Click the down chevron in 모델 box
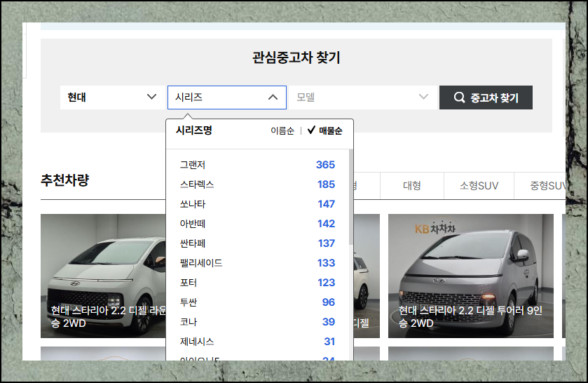This screenshot has height=383, width=588. click(x=423, y=97)
